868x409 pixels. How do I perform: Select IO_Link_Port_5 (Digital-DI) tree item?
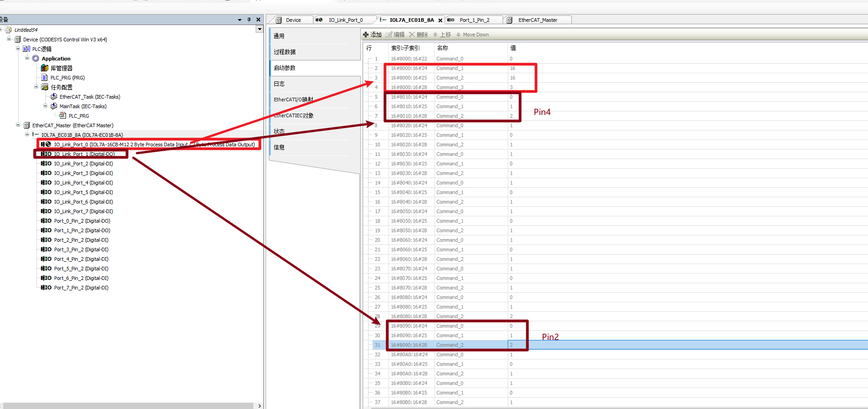coord(83,192)
